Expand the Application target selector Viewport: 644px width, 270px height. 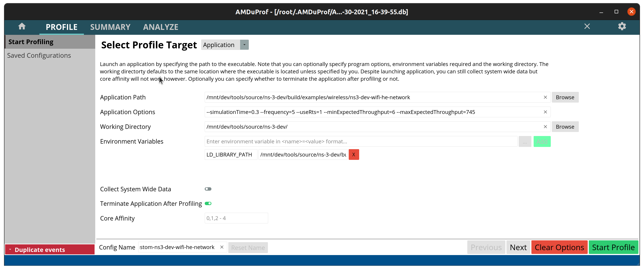[244, 45]
